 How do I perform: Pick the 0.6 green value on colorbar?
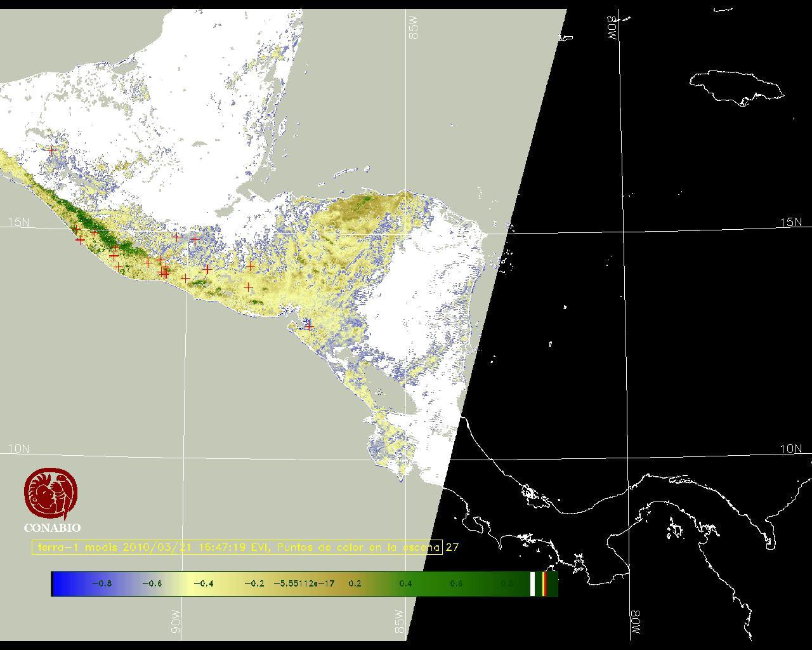[x=456, y=583]
